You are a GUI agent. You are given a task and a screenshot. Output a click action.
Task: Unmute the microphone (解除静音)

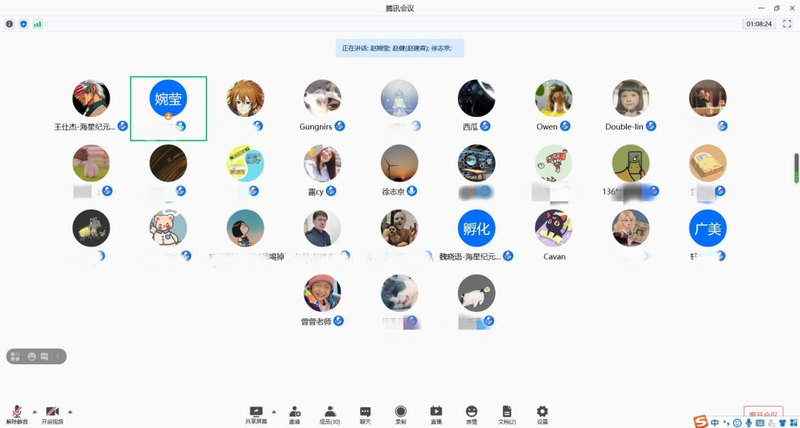(17, 413)
